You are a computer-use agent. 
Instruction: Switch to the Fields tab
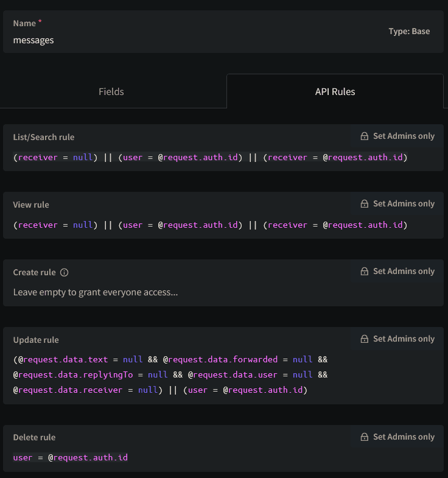pos(111,91)
